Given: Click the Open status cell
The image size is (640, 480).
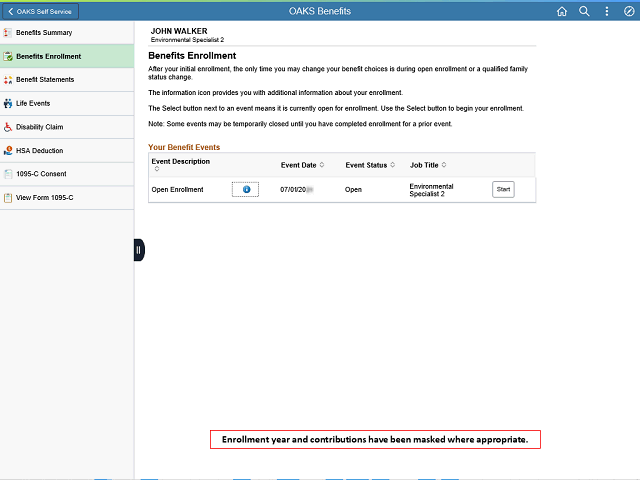Looking at the screenshot, I should pos(353,189).
